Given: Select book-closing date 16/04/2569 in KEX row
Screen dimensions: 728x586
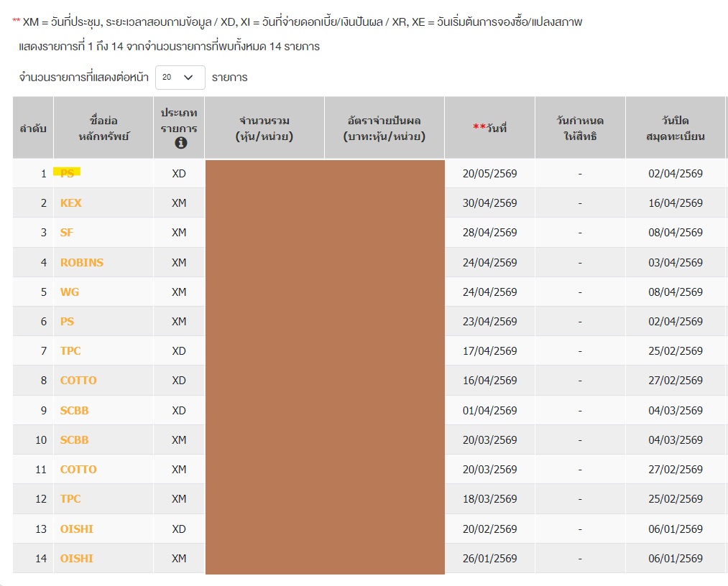Looking at the screenshot, I should click(676, 203).
